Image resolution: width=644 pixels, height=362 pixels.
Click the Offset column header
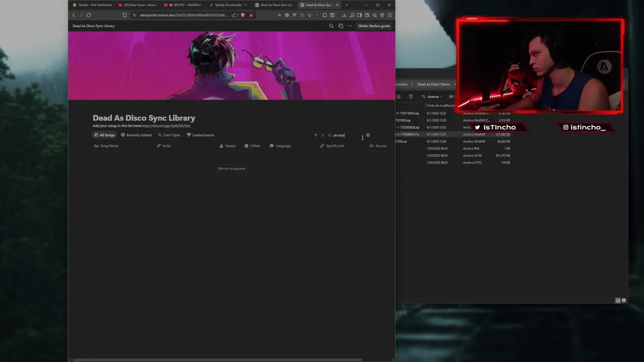click(252, 146)
